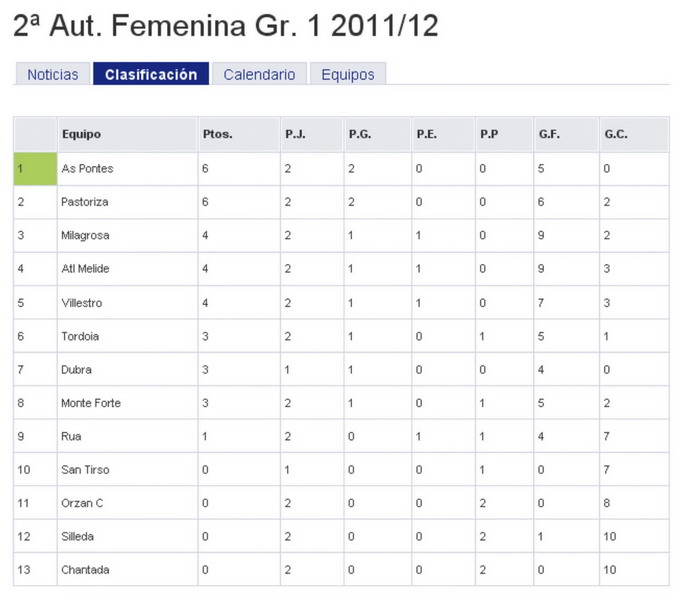This screenshot has width=684, height=602.
Task: Select the Clasificación tab
Action: (x=151, y=74)
